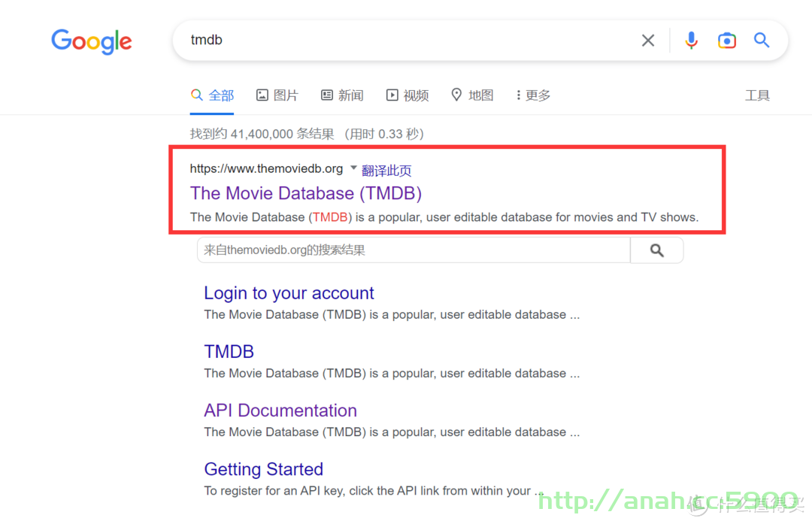
Task: Click the Google logo
Action: click(92, 41)
